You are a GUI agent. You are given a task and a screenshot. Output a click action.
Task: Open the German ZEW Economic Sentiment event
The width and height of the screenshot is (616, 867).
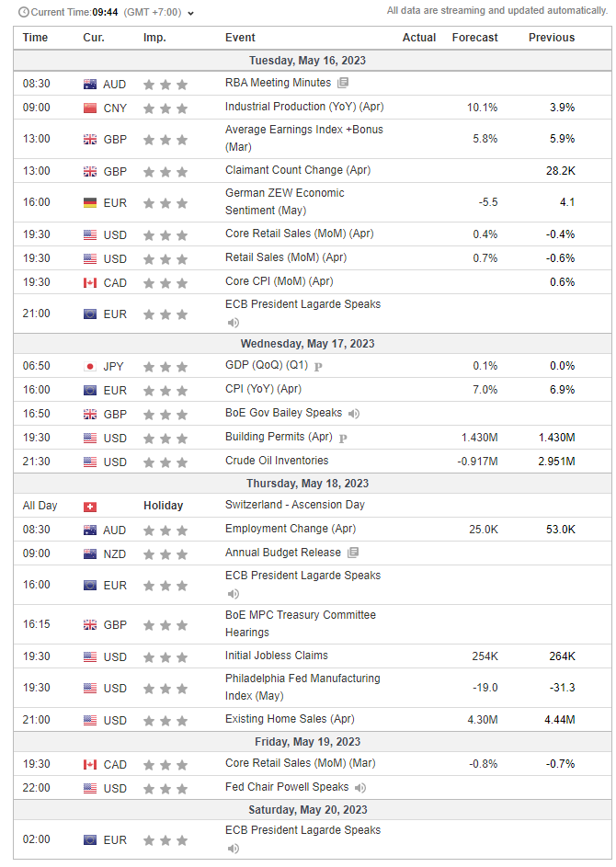285,201
